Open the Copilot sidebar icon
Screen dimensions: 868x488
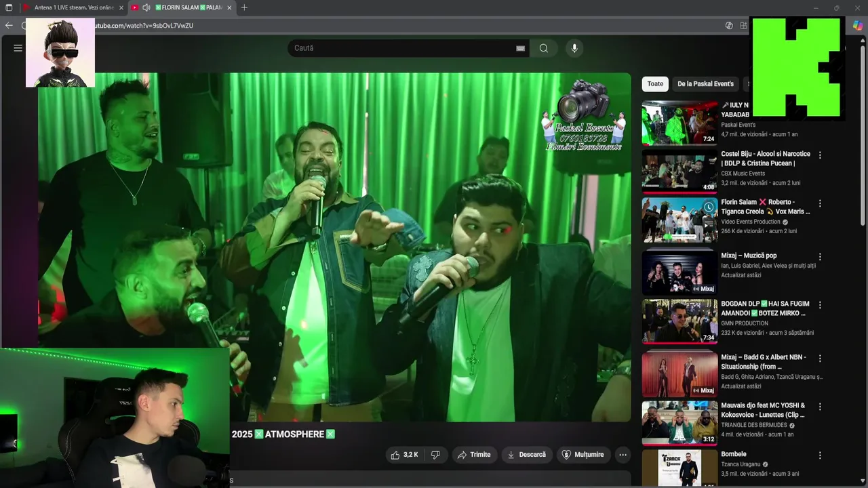click(x=857, y=25)
